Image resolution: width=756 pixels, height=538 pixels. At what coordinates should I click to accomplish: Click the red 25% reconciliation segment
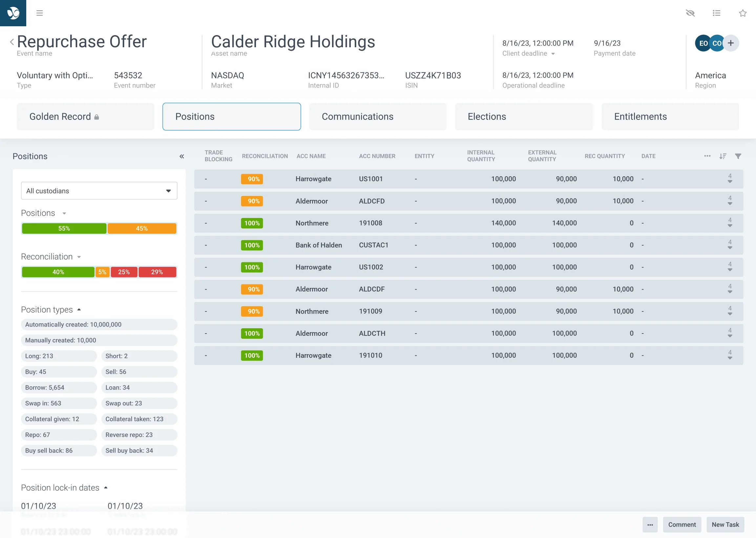point(124,272)
